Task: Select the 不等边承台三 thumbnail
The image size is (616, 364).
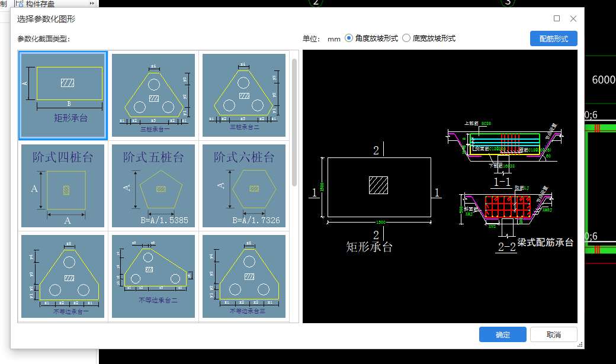Action: click(x=244, y=276)
